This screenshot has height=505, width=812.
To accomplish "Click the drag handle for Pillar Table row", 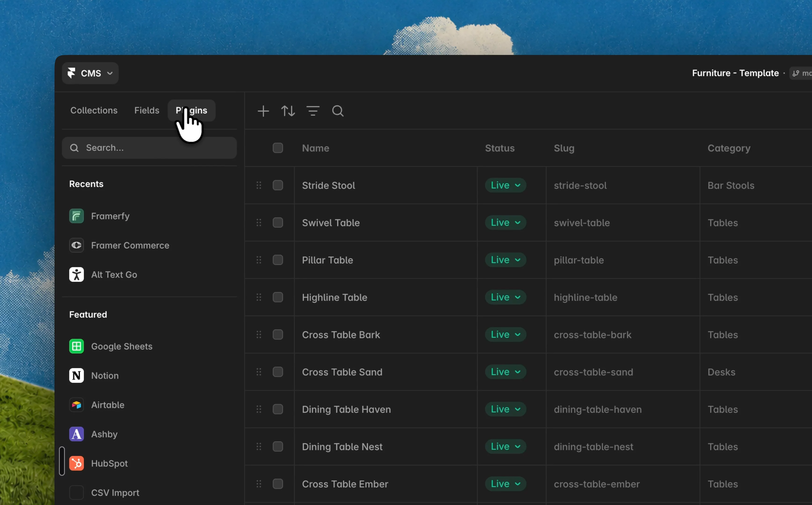I will coord(259,260).
